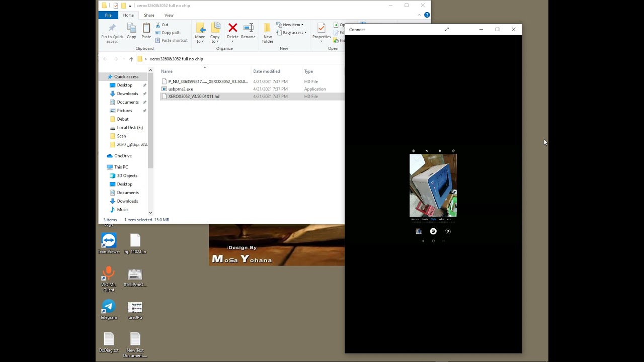
Task: Toggle fullscreen in the Connect window
Action: pos(447,30)
